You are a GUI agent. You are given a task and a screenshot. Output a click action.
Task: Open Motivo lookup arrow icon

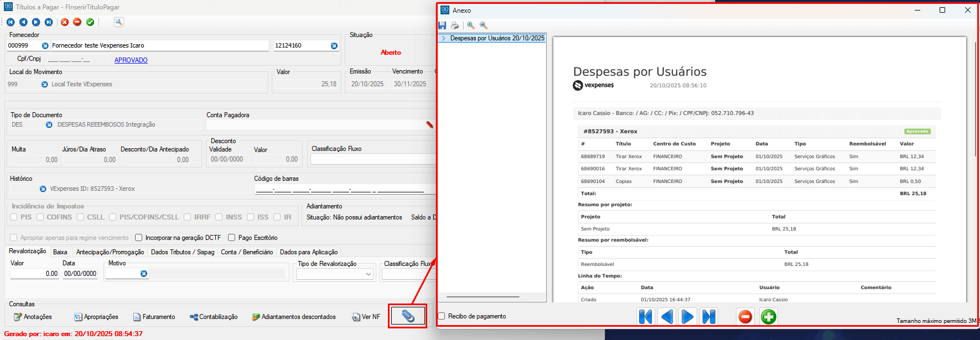(144, 274)
